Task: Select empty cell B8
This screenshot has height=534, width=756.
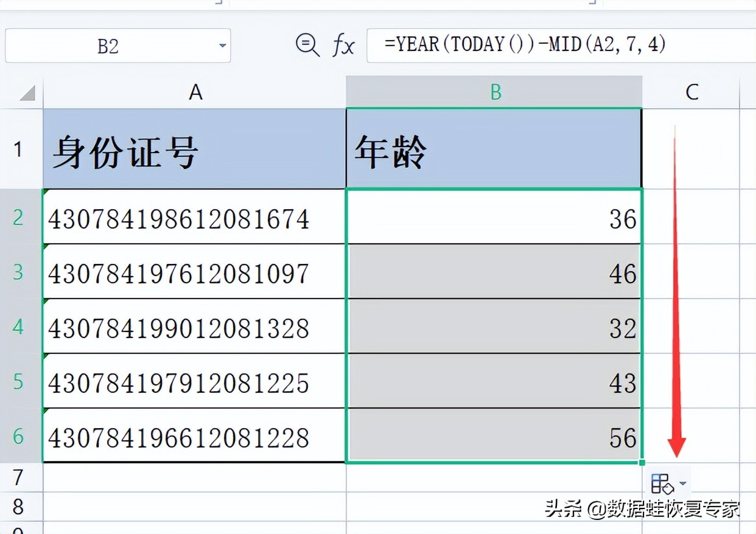Action: pos(494,506)
